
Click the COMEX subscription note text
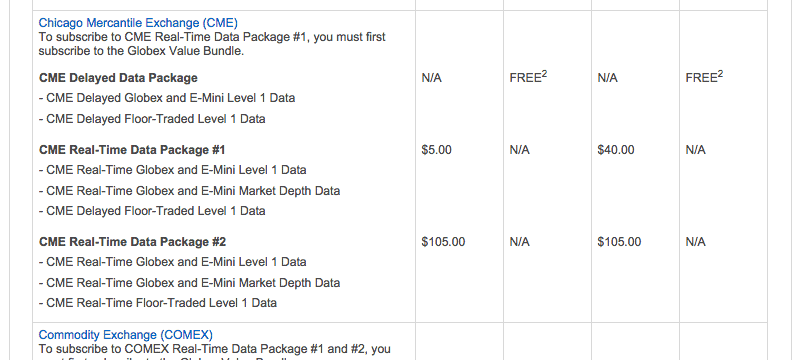215,352
